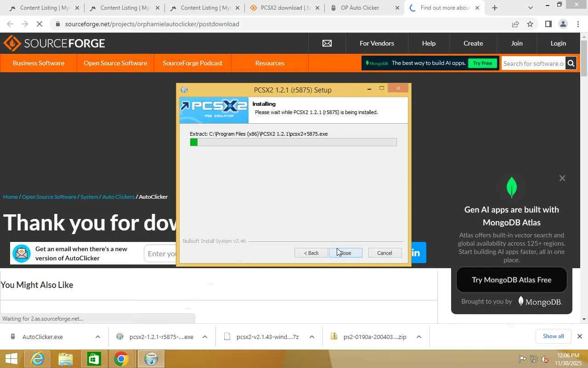Open Chrome side panel icon
The image size is (588, 368).
point(548,24)
